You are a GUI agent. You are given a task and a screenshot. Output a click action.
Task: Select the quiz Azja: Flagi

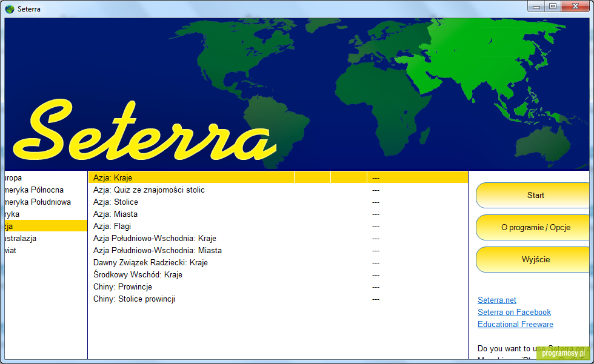(x=278, y=227)
